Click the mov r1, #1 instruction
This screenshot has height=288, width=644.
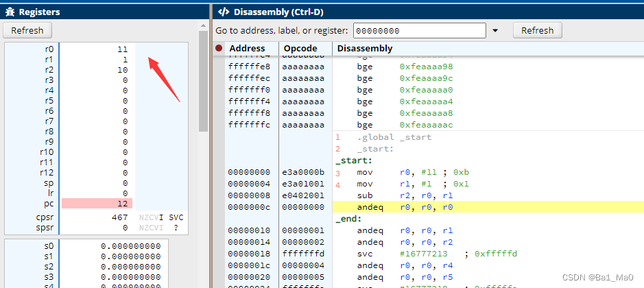413,184
